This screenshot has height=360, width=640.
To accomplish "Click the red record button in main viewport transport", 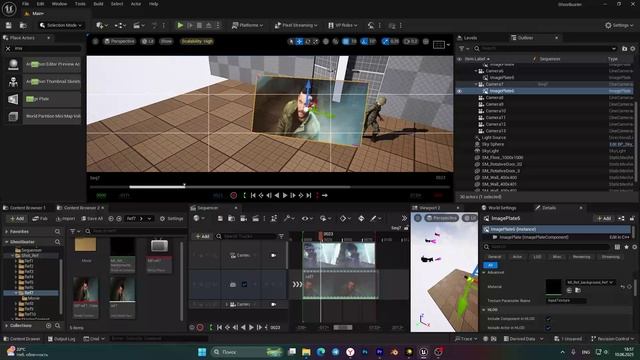I will [233, 196].
